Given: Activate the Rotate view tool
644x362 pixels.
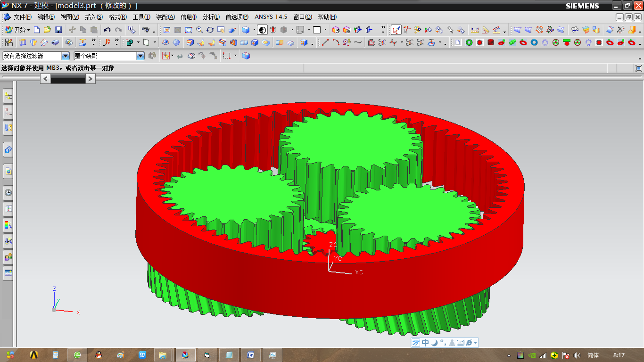Looking at the screenshot, I should point(210,30).
